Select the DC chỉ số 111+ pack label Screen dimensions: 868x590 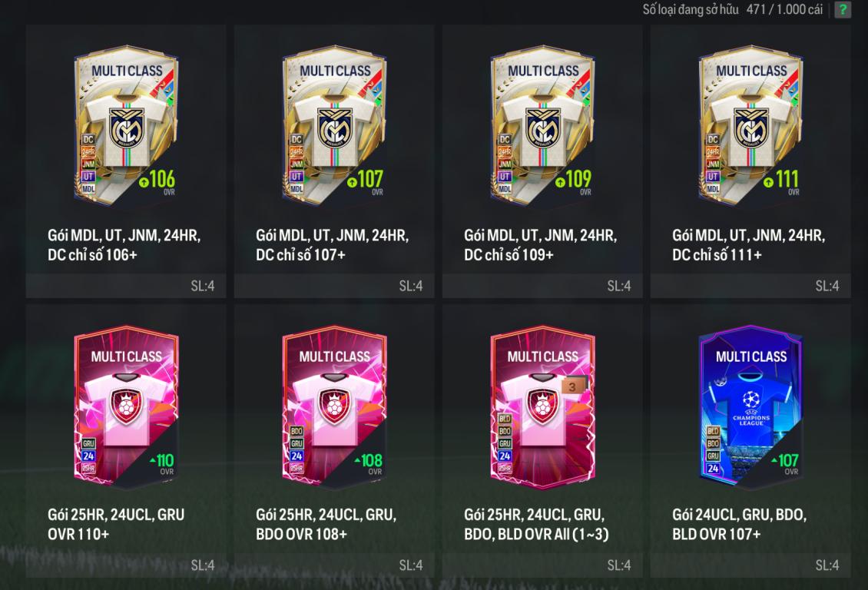(748, 245)
